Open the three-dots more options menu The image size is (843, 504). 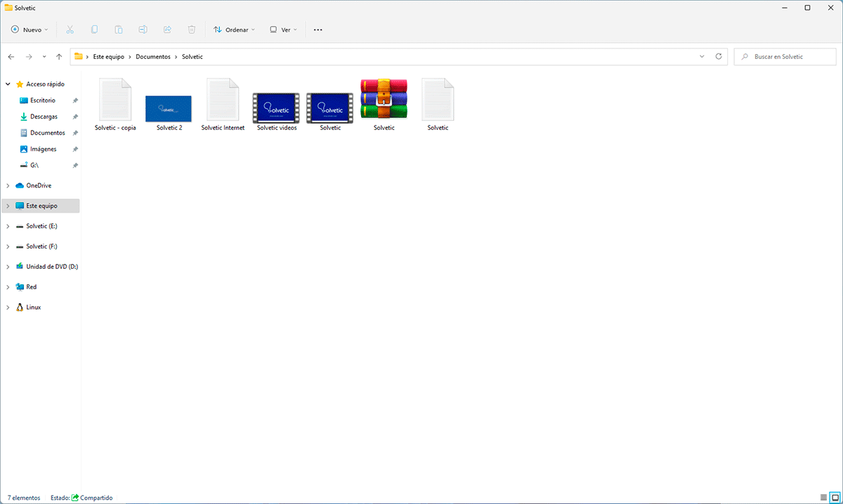pyautogui.click(x=318, y=30)
